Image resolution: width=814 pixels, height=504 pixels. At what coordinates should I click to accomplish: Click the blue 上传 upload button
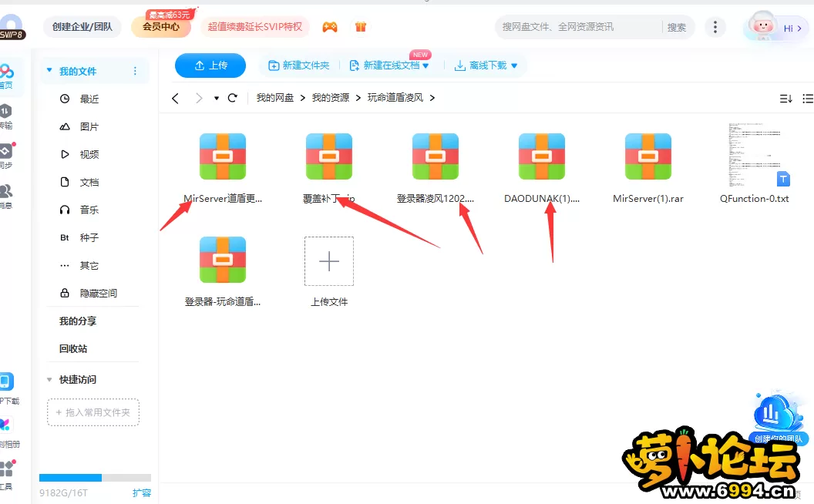click(x=210, y=66)
